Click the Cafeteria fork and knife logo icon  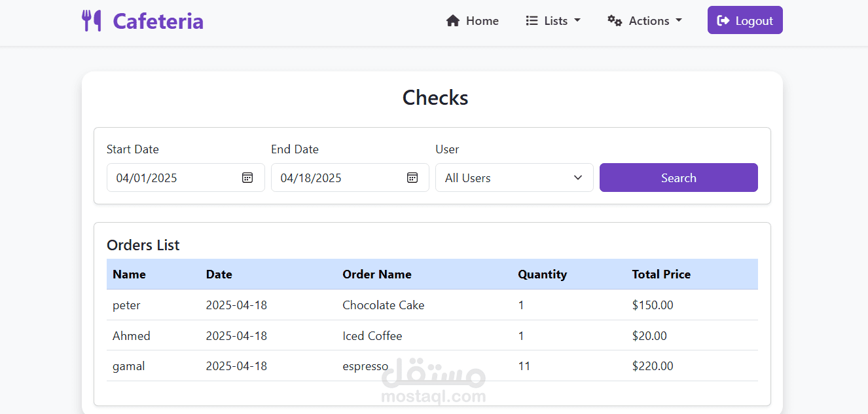point(92,21)
